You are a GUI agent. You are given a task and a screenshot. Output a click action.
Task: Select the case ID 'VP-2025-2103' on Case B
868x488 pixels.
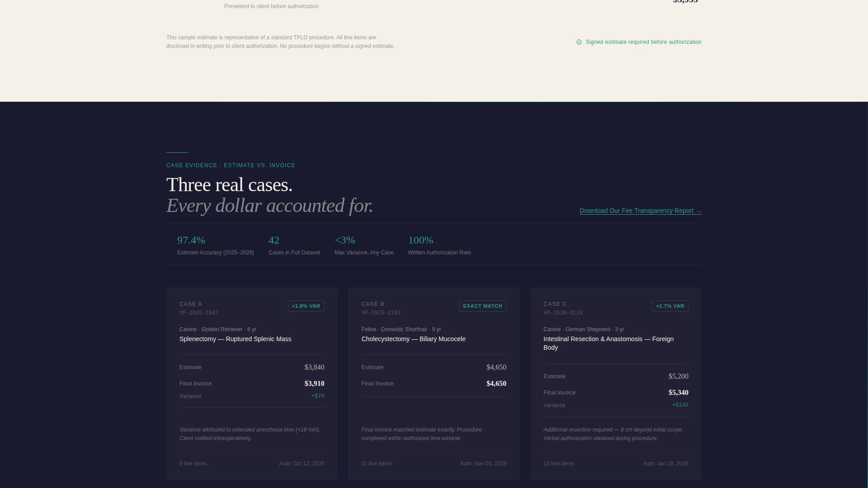coord(381,312)
